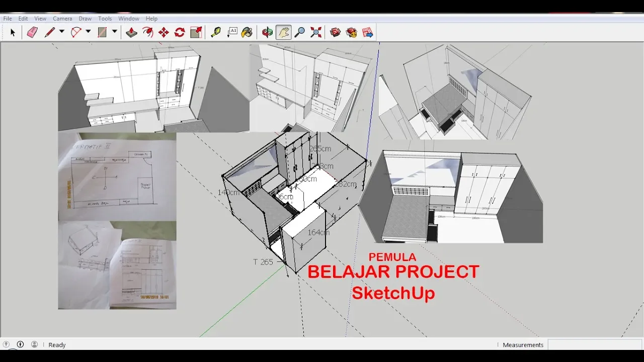Click the geo-location status bar icon
Image resolution: width=644 pixels, height=362 pixels.
(6, 344)
